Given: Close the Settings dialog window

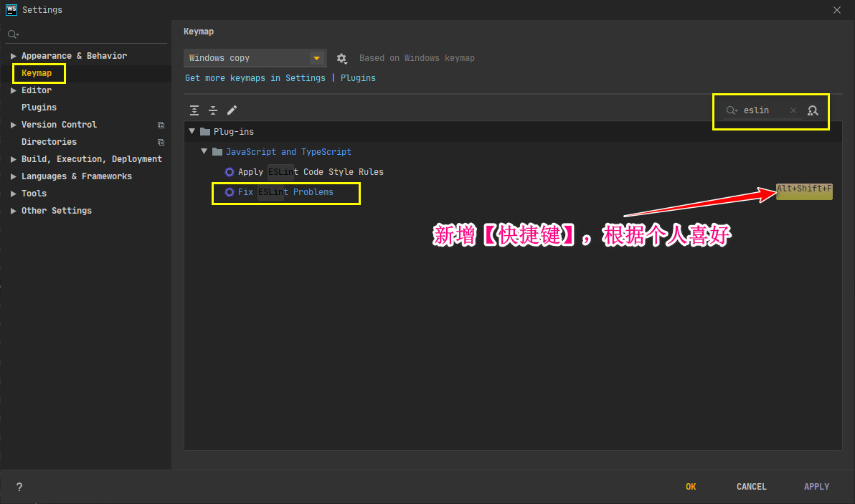Looking at the screenshot, I should pos(837,10).
